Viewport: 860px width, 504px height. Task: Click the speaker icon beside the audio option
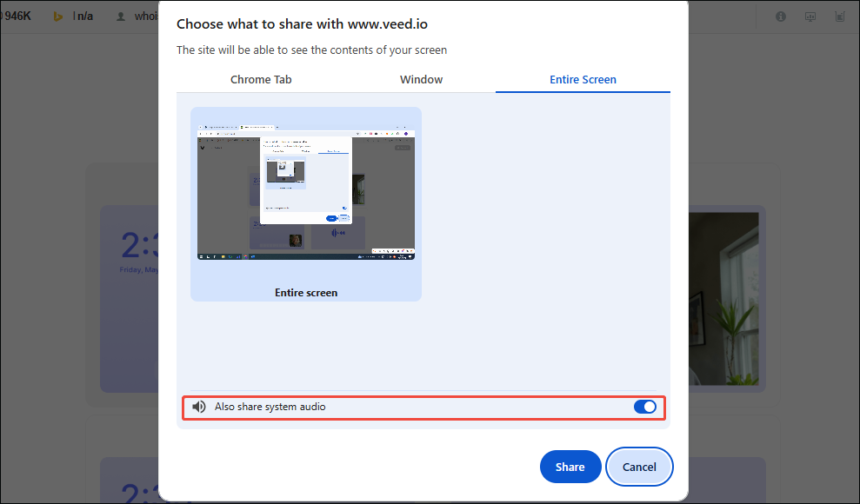[199, 406]
